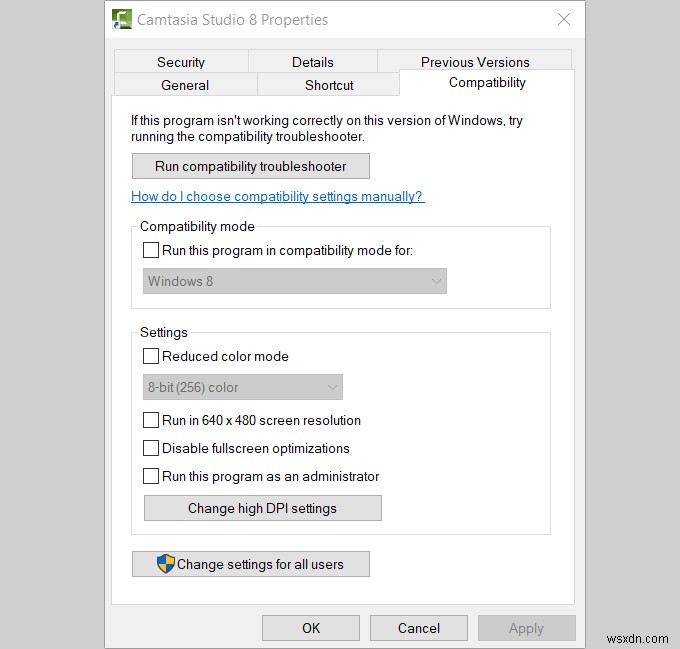The width and height of the screenshot is (680, 649).
Task: Enable Run this program as an administrator
Action: point(150,476)
